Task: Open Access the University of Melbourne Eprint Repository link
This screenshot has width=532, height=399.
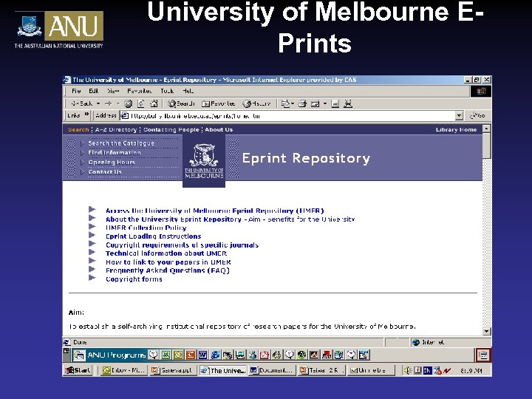Action: 215,211
